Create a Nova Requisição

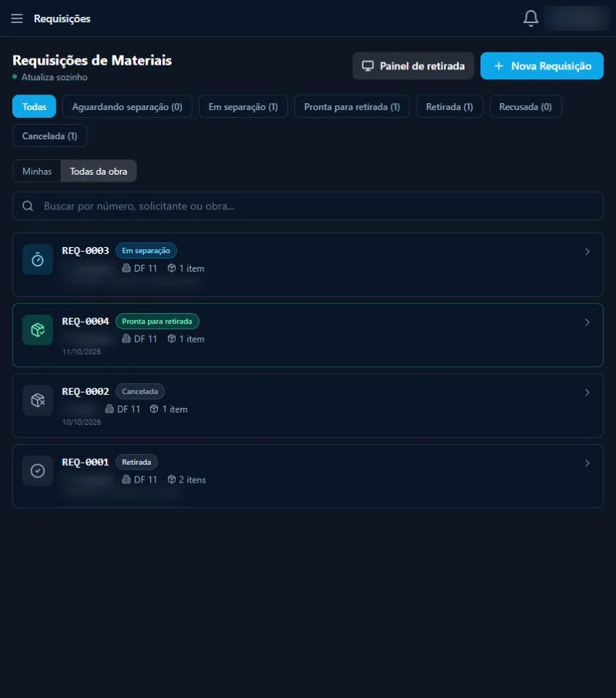pyautogui.click(x=541, y=66)
